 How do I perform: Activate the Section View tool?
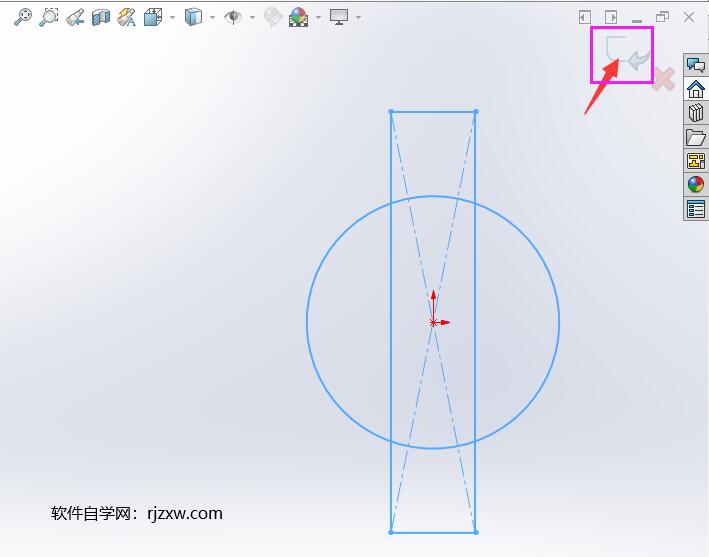tap(101, 18)
